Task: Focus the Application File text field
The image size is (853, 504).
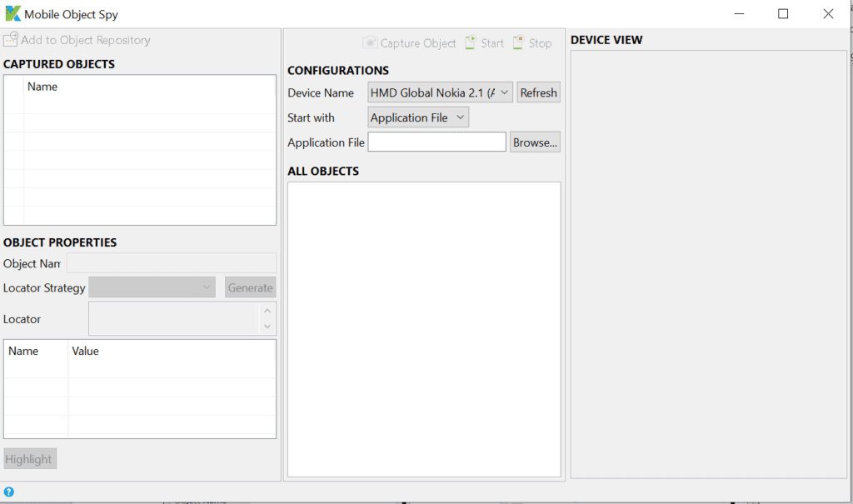Action: (436, 142)
